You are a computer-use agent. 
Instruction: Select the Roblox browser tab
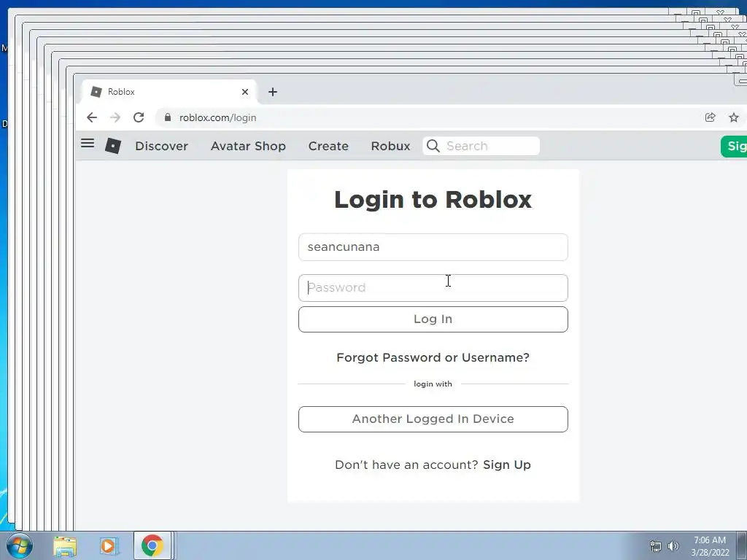point(169,92)
